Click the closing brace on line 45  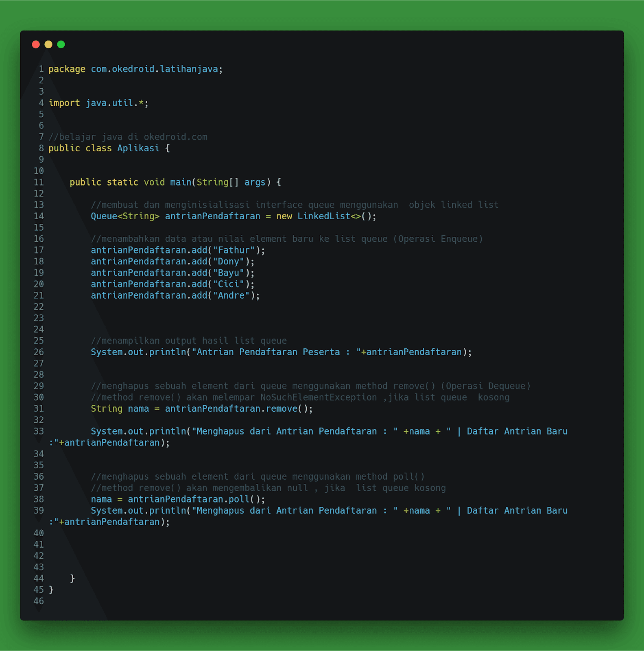(x=51, y=590)
